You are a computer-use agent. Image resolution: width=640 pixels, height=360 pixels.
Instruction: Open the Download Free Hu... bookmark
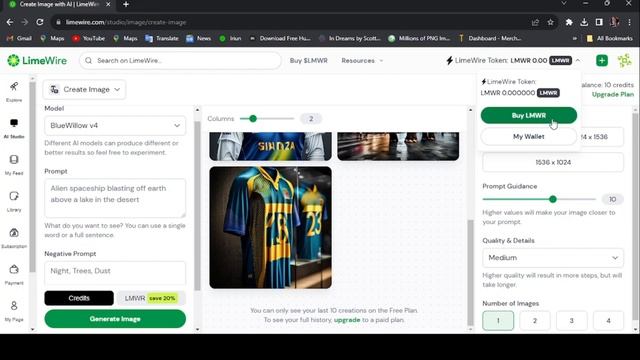coord(280,38)
